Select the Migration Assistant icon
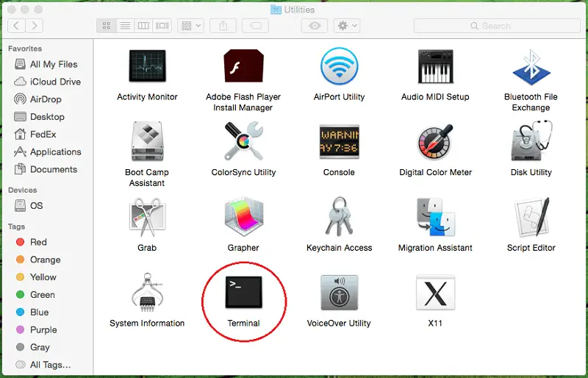This screenshot has width=588, height=378. [435, 217]
